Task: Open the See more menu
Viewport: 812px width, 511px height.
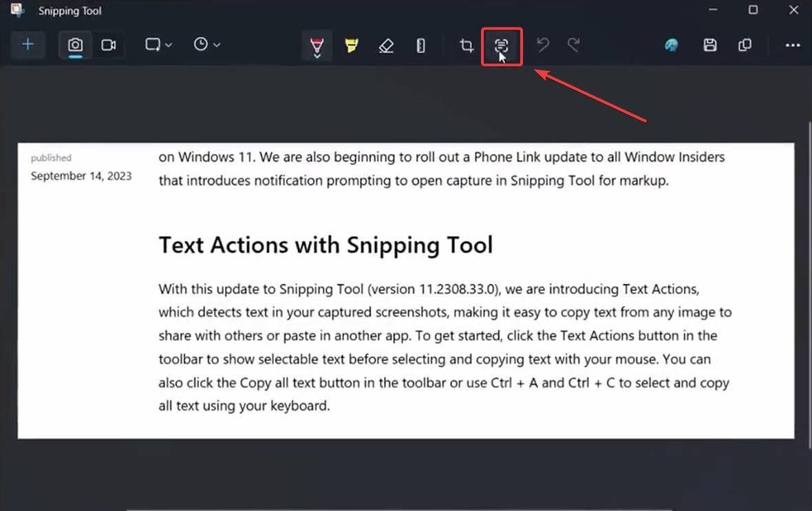Action: tap(791, 45)
